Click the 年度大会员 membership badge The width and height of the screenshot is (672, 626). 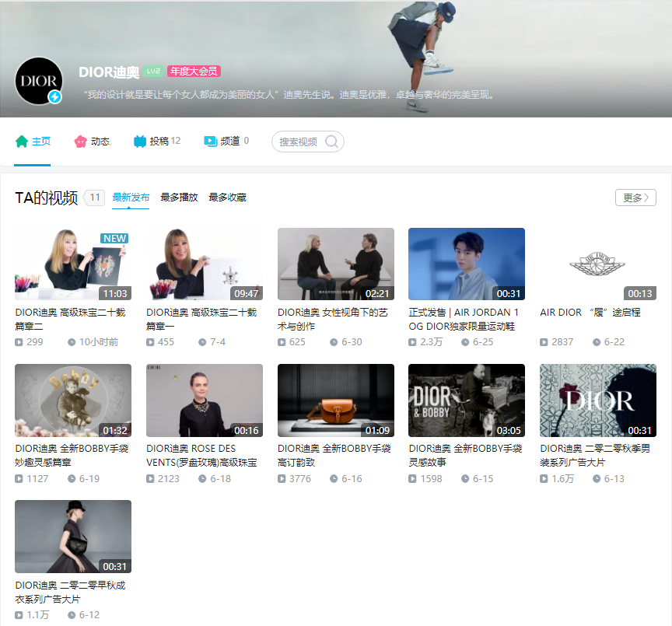194,71
